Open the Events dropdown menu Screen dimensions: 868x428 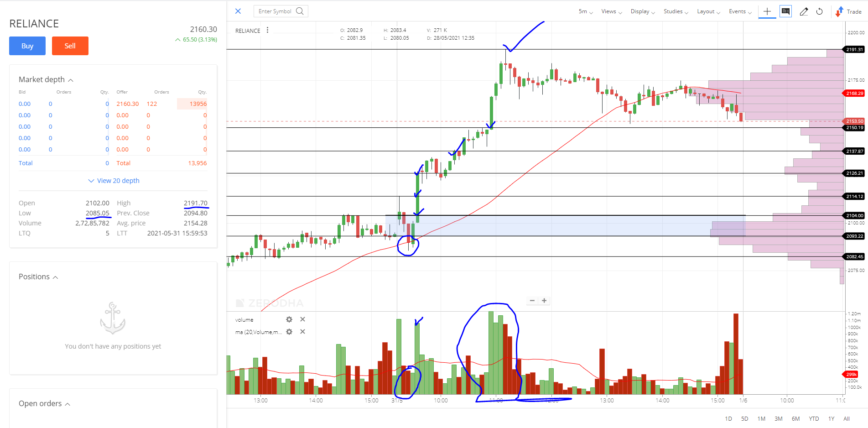740,11
